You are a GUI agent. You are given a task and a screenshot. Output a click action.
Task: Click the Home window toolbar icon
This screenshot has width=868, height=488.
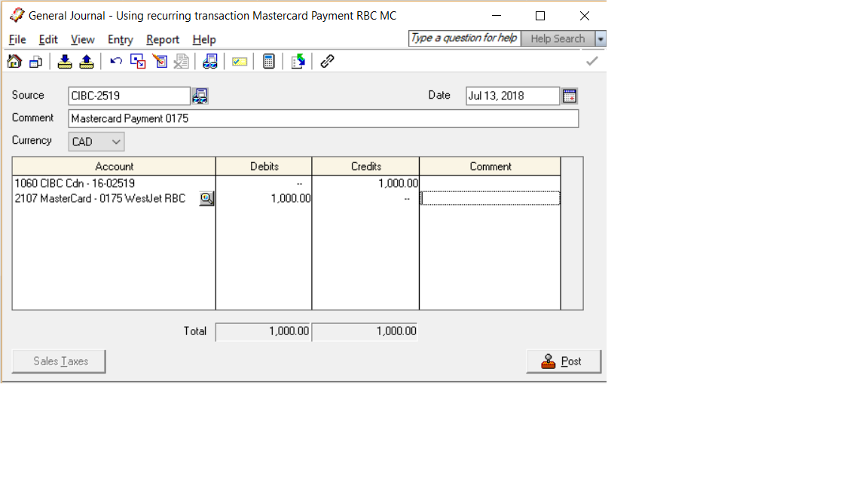click(x=15, y=62)
